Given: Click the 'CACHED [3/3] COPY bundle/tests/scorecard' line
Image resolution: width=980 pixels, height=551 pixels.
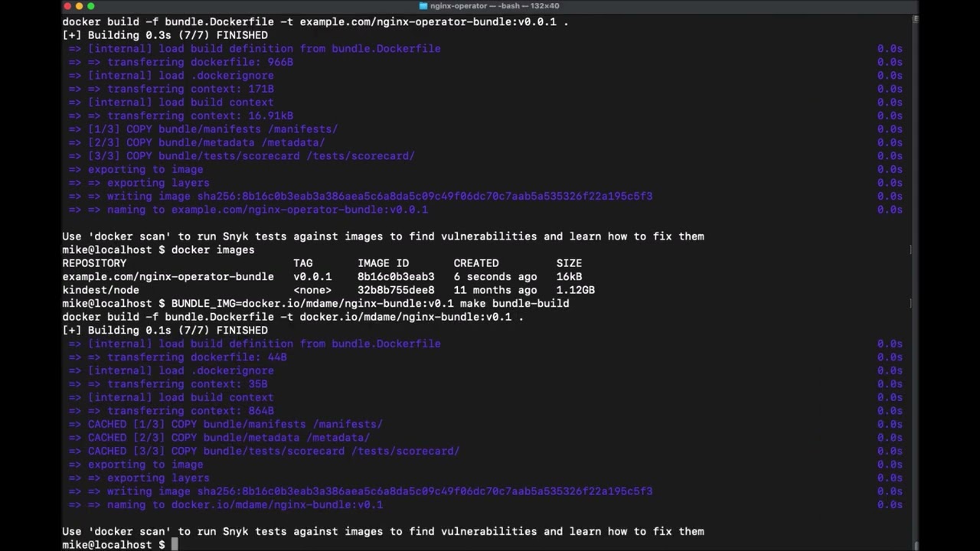Looking at the screenshot, I should tap(264, 451).
